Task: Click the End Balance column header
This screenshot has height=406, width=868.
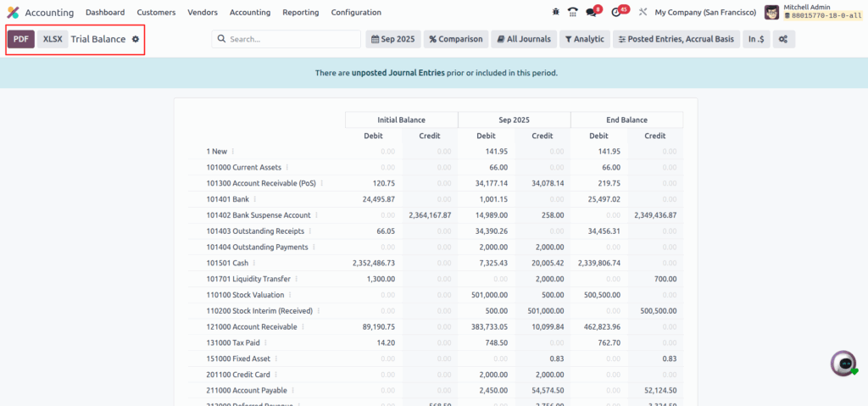Action: pos(626,120)
